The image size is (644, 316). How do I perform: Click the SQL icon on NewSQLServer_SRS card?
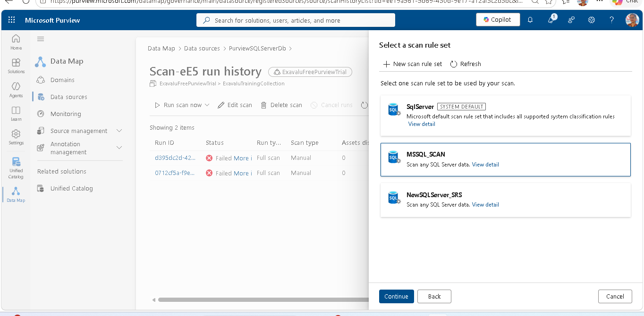click(394, 198)
